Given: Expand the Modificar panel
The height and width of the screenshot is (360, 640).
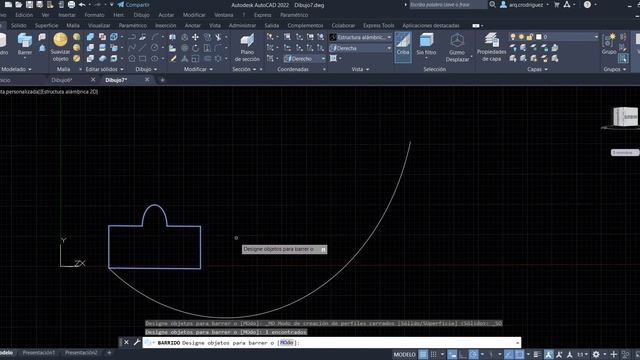Looking at the screenshot, I should [198, 69].
